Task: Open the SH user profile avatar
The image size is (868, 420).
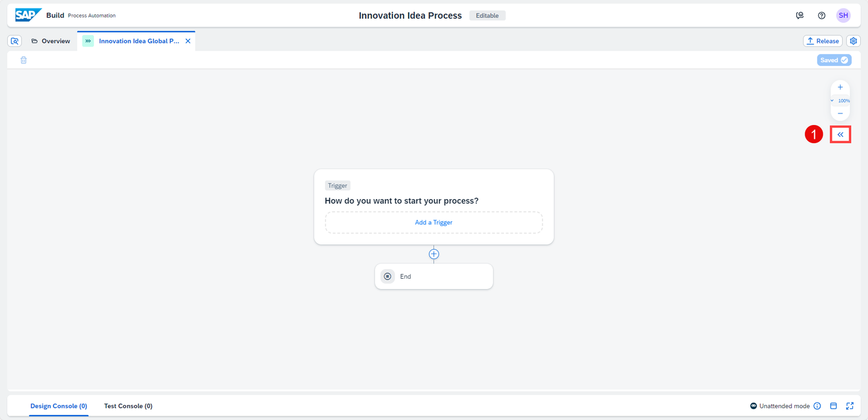Action: click(x=843, y=16)
